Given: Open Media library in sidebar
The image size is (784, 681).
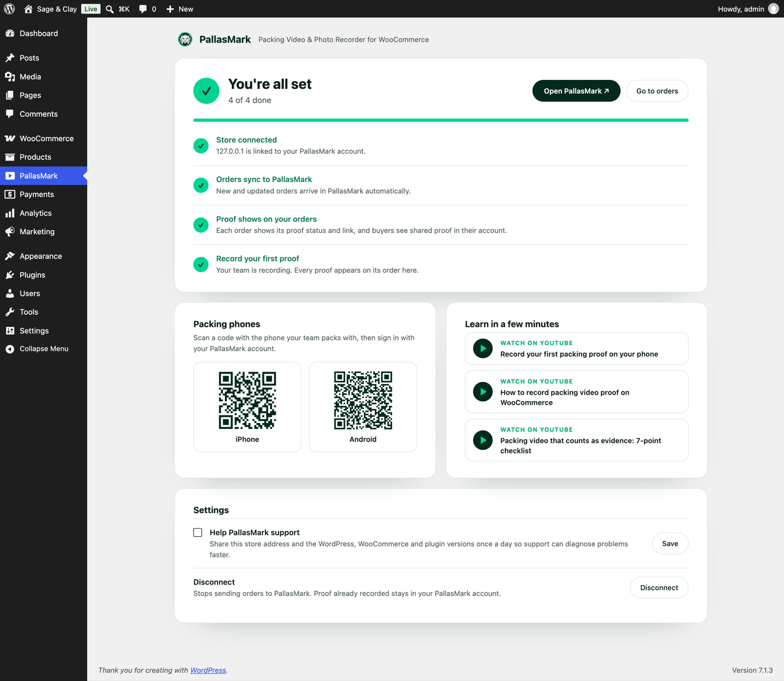Looking at the screenshot, I should 44,76.
